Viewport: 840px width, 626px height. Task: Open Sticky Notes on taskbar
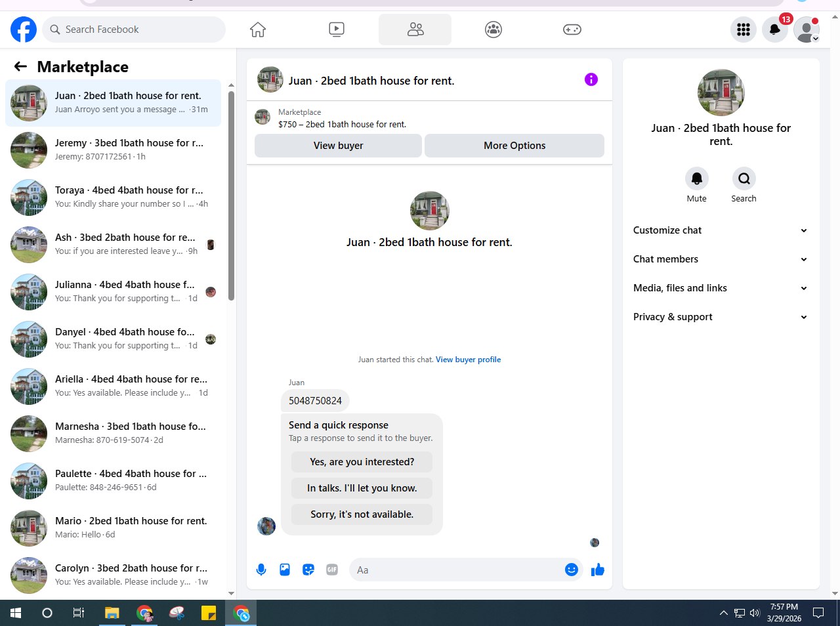(x=209, y=613)
